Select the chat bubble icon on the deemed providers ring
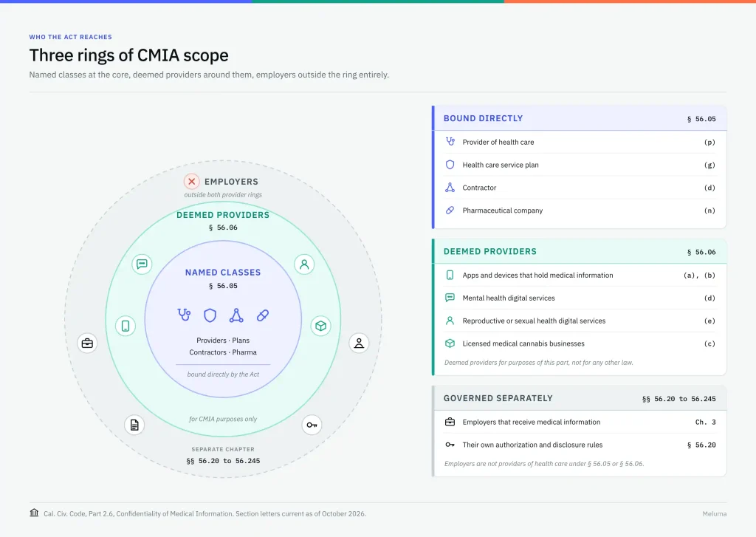This screenshot has width=756, height=537. [142, 264]
